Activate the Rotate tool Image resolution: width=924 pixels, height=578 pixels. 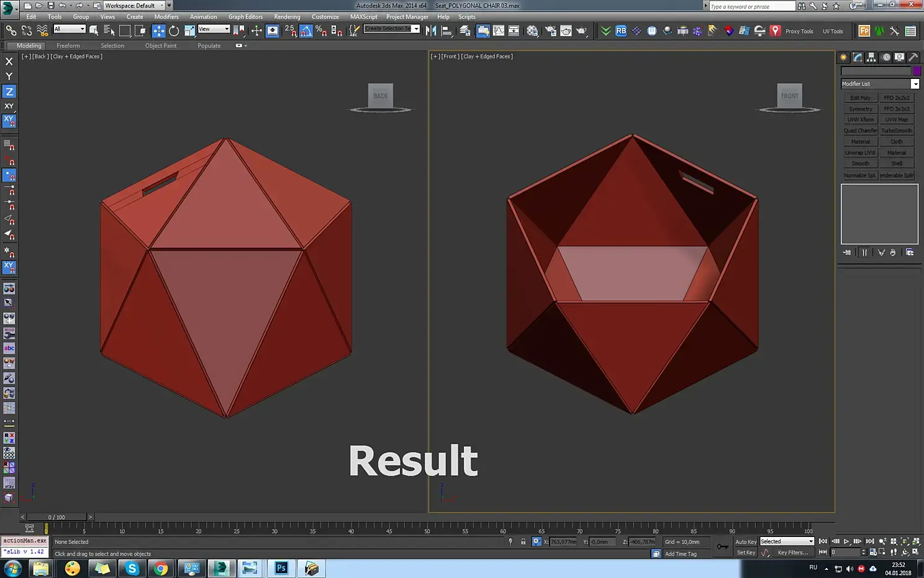pyautogui.click(x=174, y=30)
